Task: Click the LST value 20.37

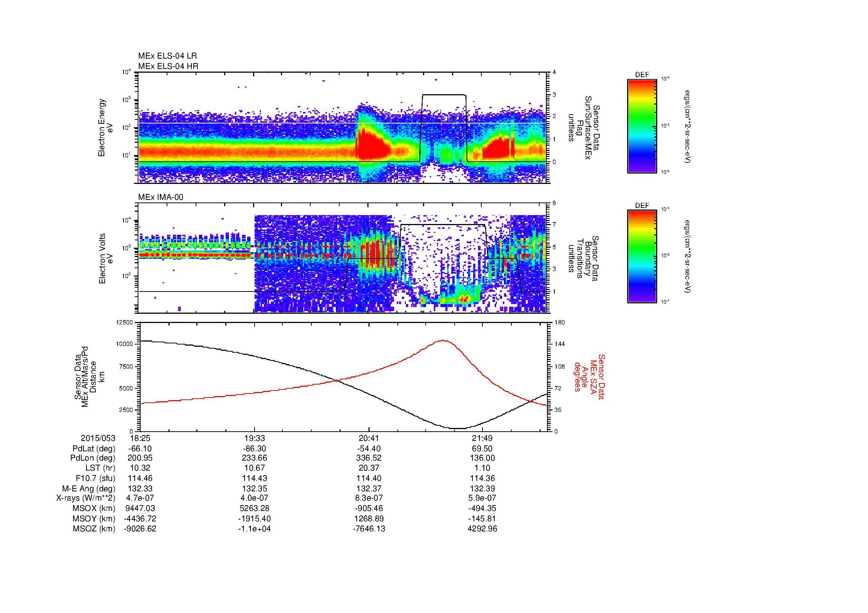Action: coord(369,468)
